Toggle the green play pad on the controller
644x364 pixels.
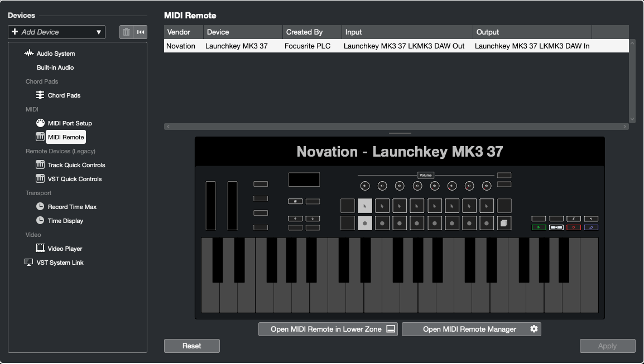pyautogui.click(x=538, y=227)
